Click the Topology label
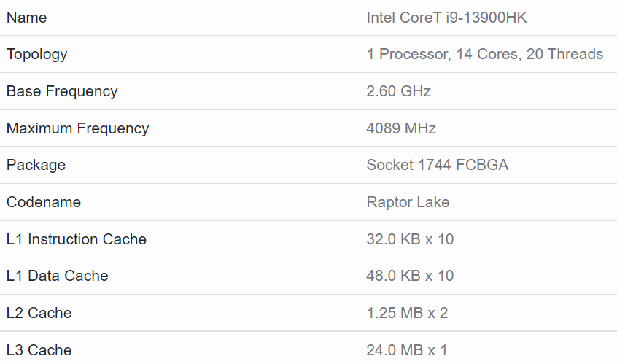The height and width of the screenshot is (364, 617). pyautogui.click(x=37, y=54)
